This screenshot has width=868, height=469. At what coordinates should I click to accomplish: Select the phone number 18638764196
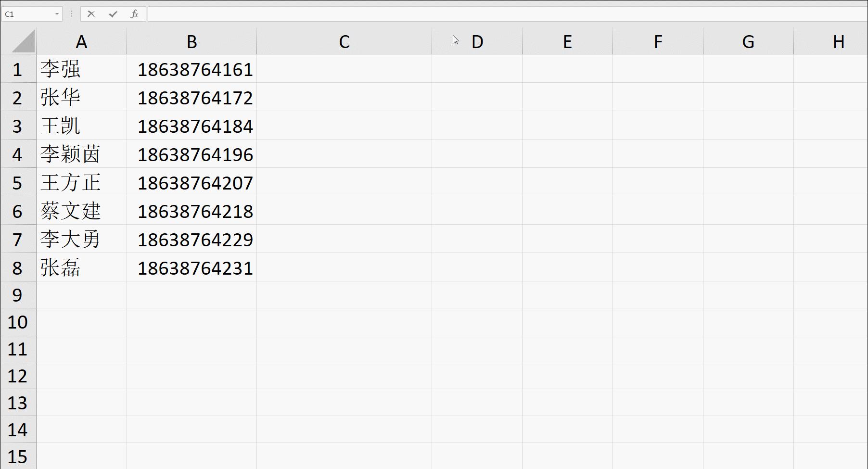(x=191, y=154)
